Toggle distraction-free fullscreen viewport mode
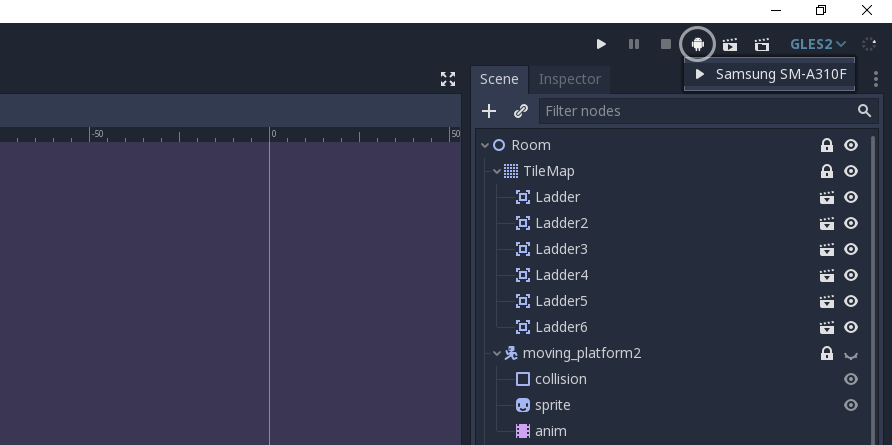Image resolution: width=892 pixels, height=445 pixels. click(448, 79)
